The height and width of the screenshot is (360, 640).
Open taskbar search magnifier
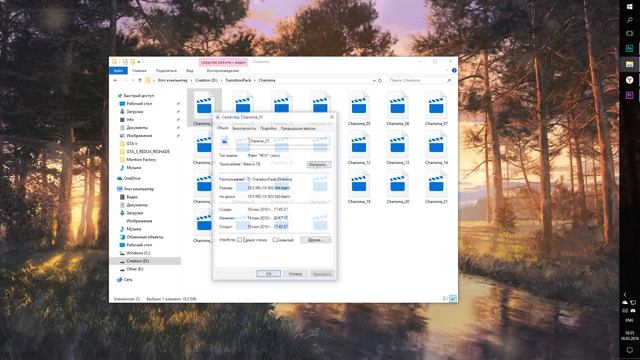click(x=629, y=20)
